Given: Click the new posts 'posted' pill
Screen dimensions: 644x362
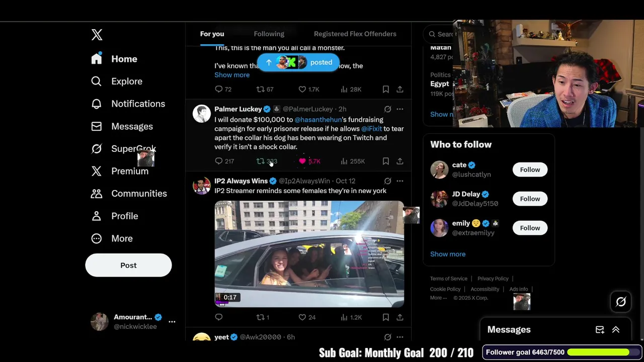Looking at the screenshot, I should pyautogui.click(x=298, y=62).
